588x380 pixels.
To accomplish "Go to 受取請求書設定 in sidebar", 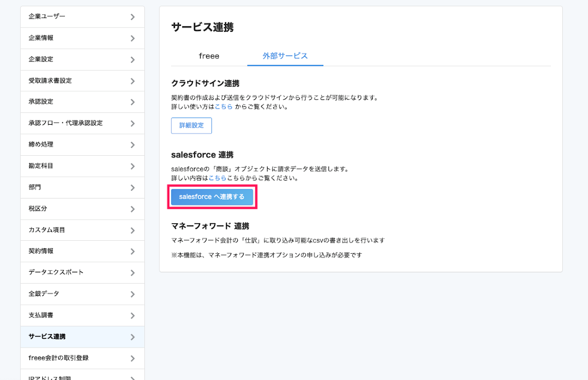I will [83, 80].
